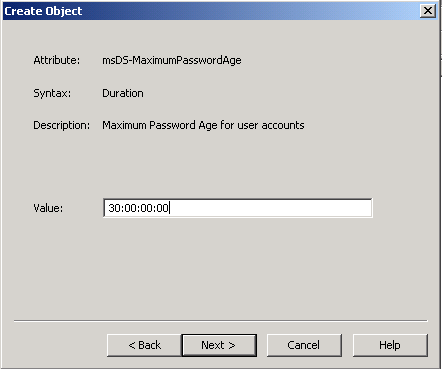Close the Create Object dialog
442x369 pixels.
428,11
